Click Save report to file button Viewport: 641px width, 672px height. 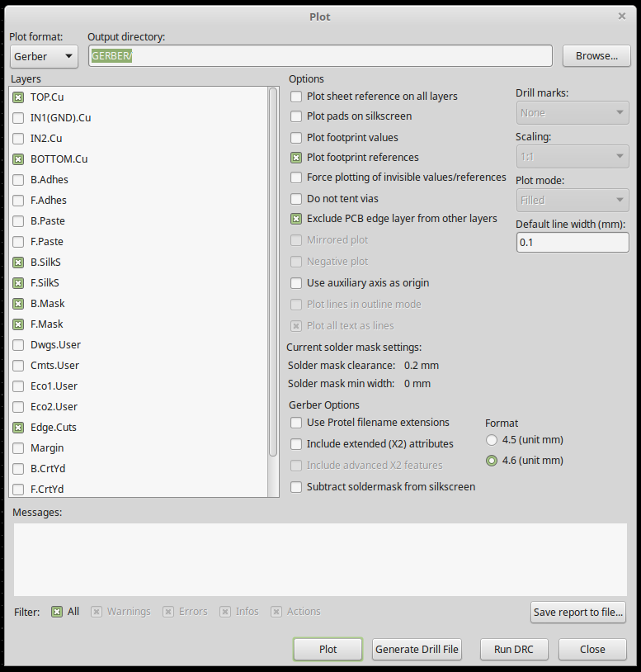[578, 613]
